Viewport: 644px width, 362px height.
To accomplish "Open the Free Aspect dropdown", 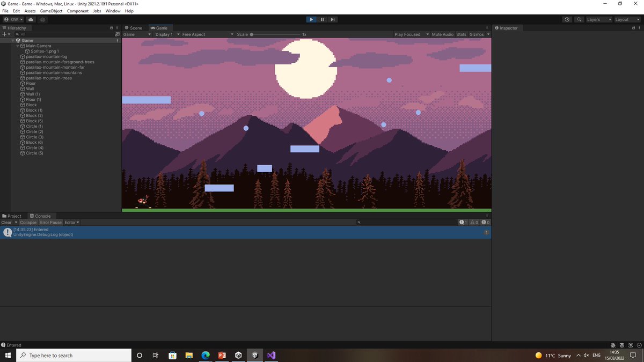I will [x=208, y=34].
